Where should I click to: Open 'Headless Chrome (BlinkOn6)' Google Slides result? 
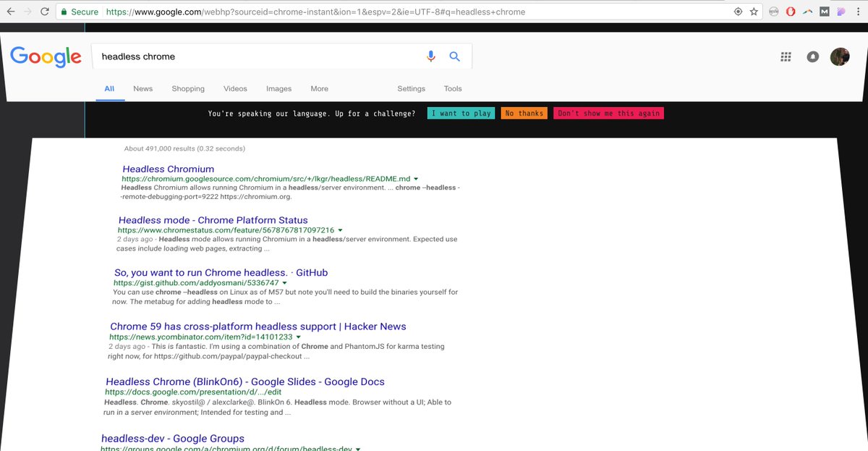click(x=245, y=382)
